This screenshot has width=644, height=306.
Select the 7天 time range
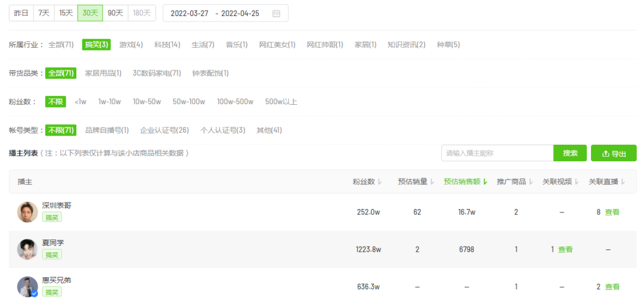pyautogui.click(x=44, y=13)
